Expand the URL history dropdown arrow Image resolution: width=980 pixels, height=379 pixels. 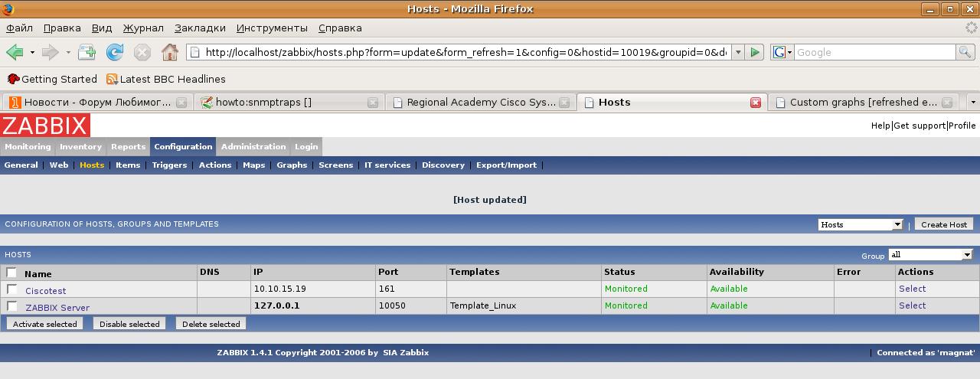(738, 52)
